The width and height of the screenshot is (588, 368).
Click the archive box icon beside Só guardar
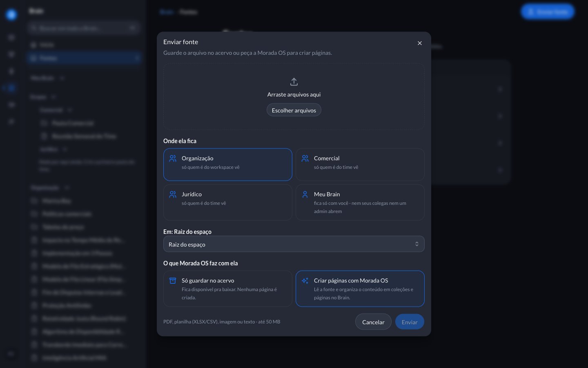pyautogui.click(x=173, y=280)
